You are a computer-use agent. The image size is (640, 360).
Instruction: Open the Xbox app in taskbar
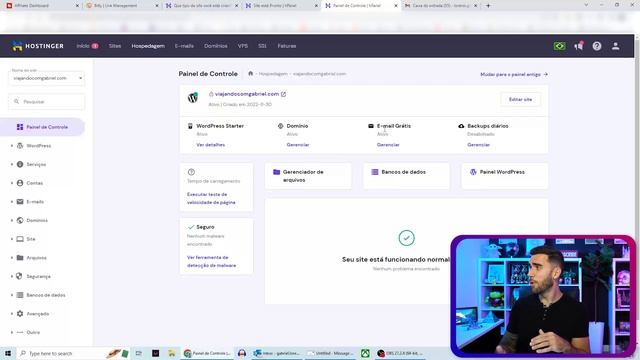coord(365,353)
